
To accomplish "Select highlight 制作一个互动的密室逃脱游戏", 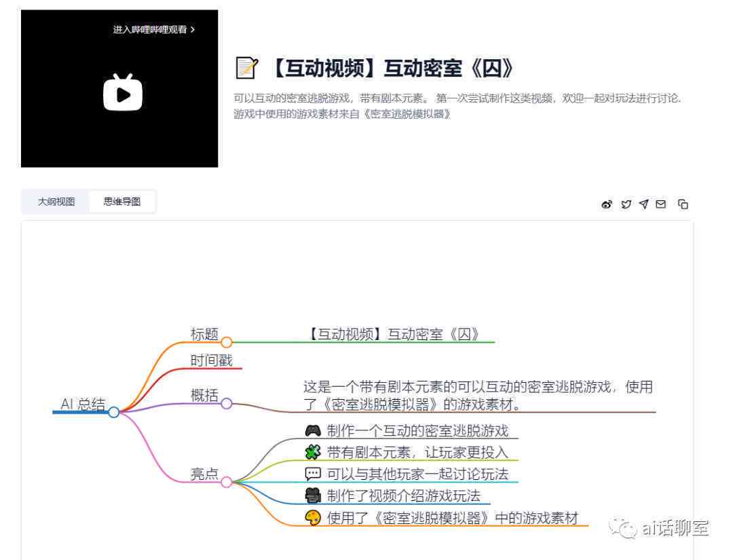I will point(417,430).
